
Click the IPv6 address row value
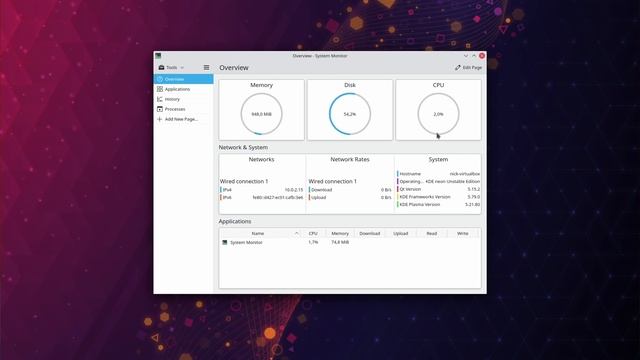tap(278, 198)
